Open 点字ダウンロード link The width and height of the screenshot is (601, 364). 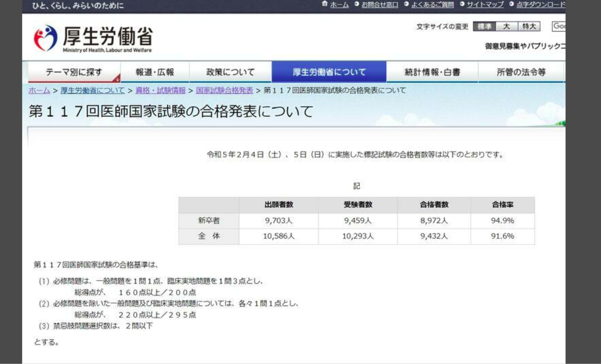coord(541,4)
